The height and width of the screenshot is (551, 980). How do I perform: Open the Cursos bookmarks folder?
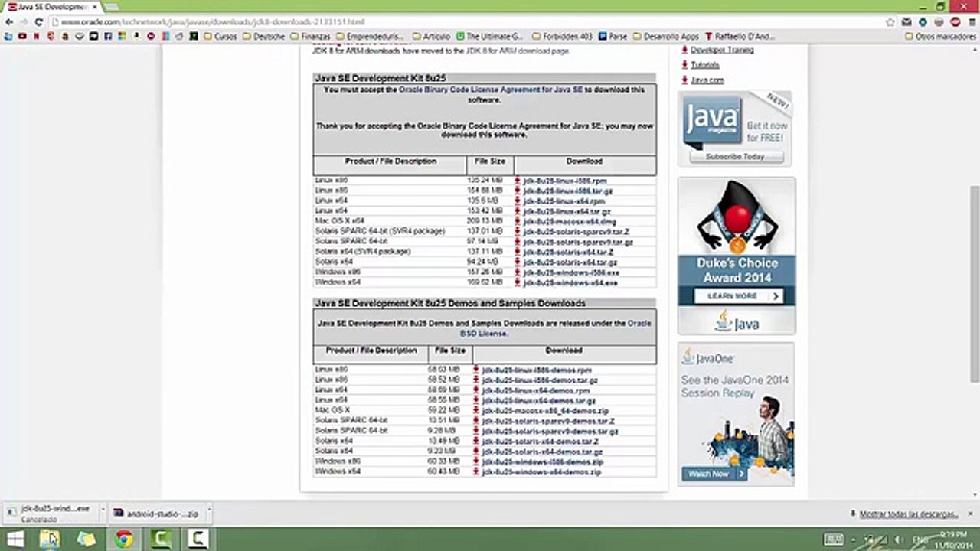pyautogui.click(x=220, y=36)
